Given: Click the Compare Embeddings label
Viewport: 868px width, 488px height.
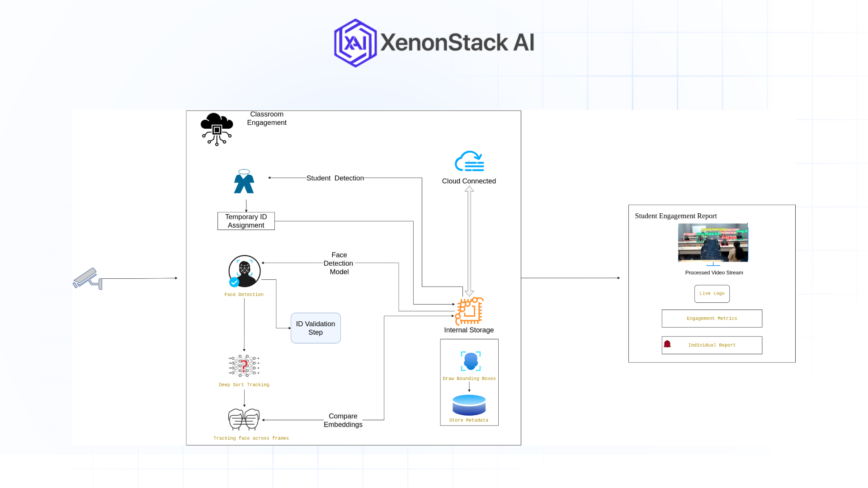Looking at the screenshot, I should [343, 420].
